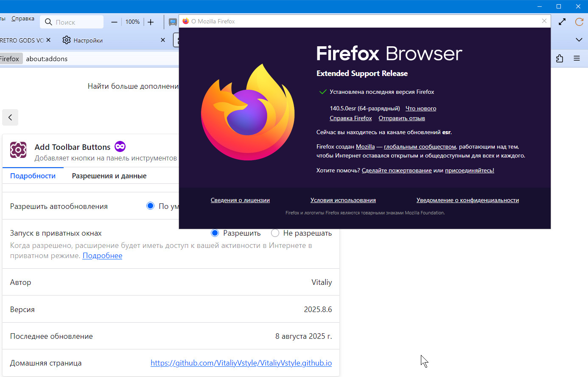
Task: Switch to the Разрешения и данные tab
Action: (x=109, y=176)
